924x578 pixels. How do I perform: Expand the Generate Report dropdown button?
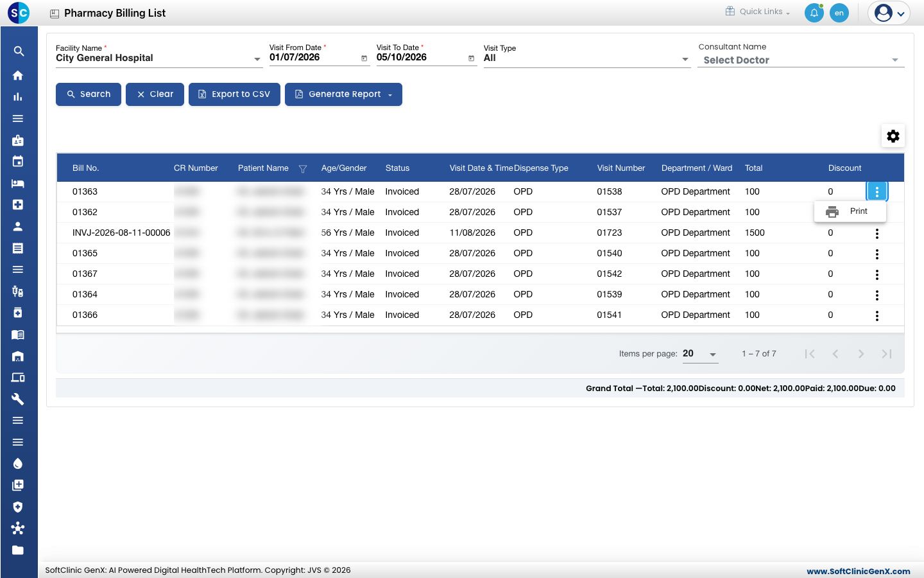pyautogui.click(x=343, y=94)
